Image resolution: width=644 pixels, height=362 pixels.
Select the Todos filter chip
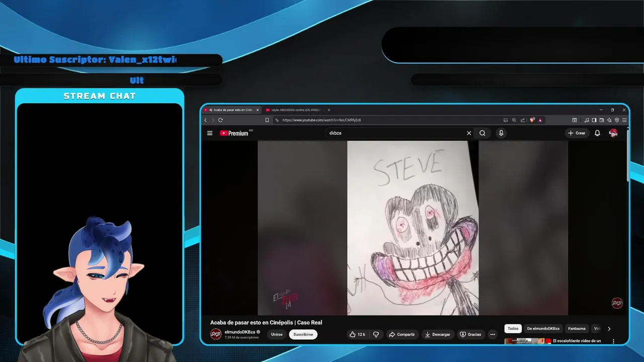coord(513,329)
